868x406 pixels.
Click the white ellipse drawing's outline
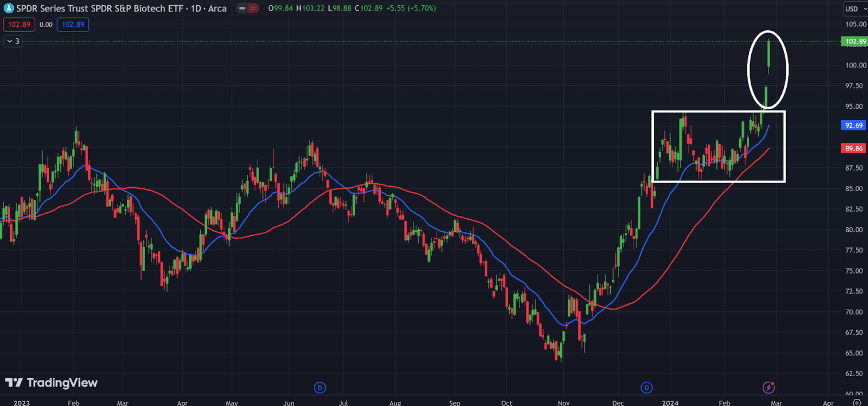(749, 69)
